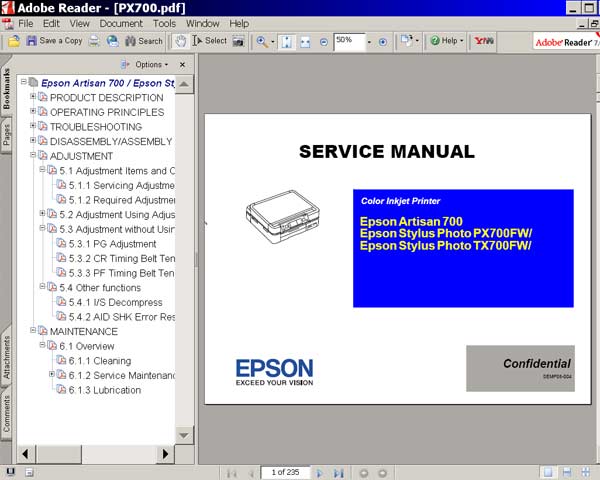Click the previous view round button

click(364, 473)
